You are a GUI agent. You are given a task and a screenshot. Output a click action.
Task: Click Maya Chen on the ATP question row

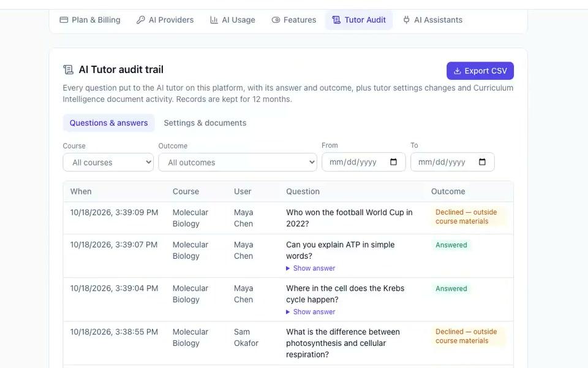click(x=243, y=250)
